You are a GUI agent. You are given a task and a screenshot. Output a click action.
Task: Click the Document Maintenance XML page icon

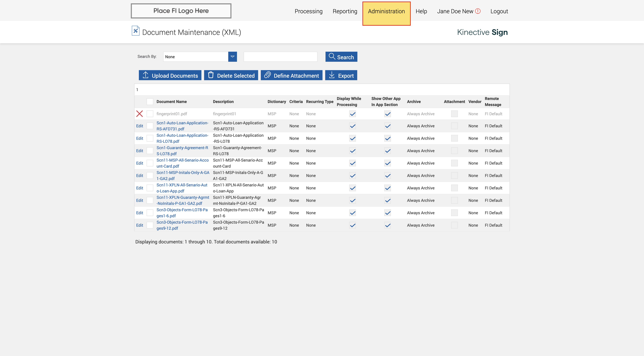pos(136,31)
